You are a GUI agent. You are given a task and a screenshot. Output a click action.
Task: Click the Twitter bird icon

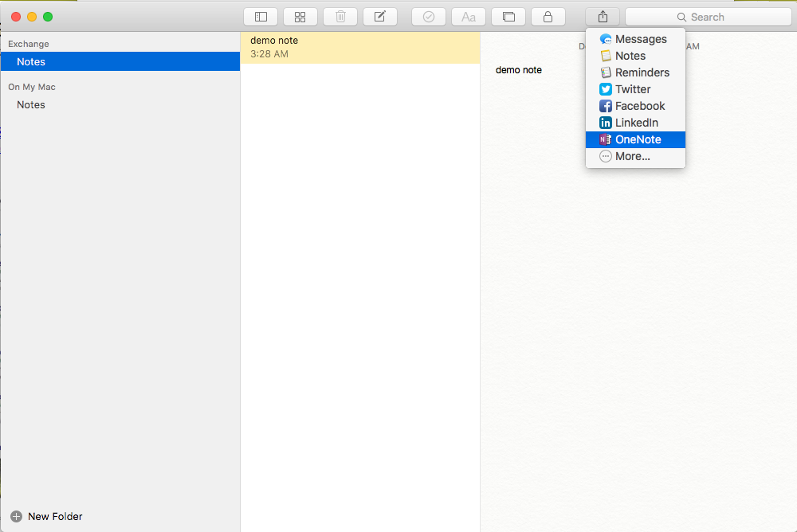606,89
